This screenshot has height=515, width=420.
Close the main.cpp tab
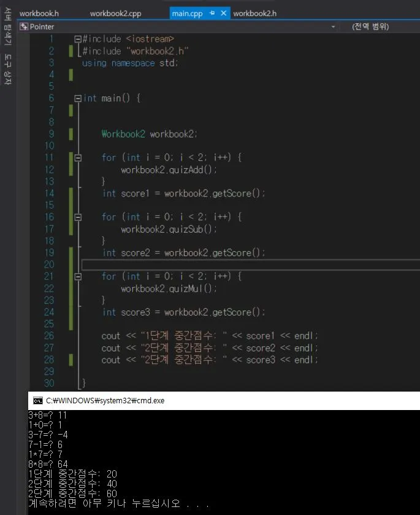(x=223, y=13)
